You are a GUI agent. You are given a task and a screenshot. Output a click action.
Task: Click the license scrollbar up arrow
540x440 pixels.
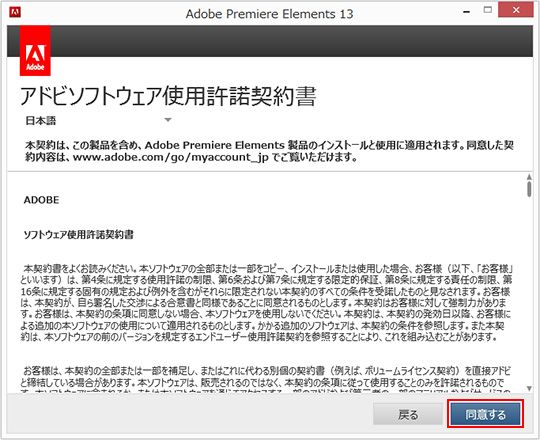tap(529, 177)
